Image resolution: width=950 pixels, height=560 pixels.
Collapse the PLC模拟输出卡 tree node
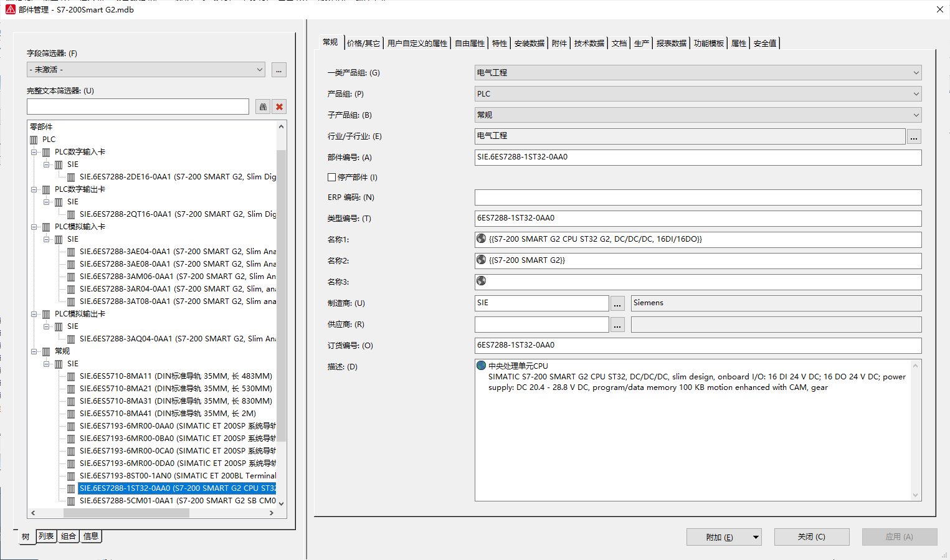[34, 314]
